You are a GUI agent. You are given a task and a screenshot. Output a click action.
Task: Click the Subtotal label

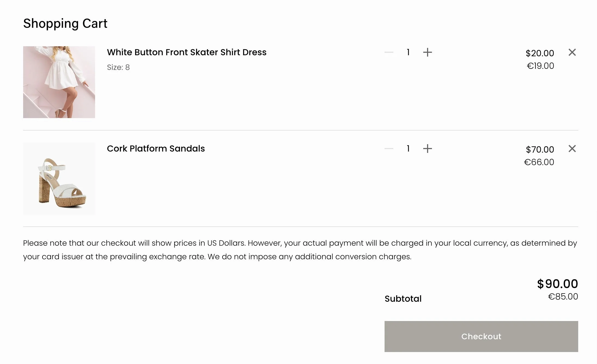[403, 299]
